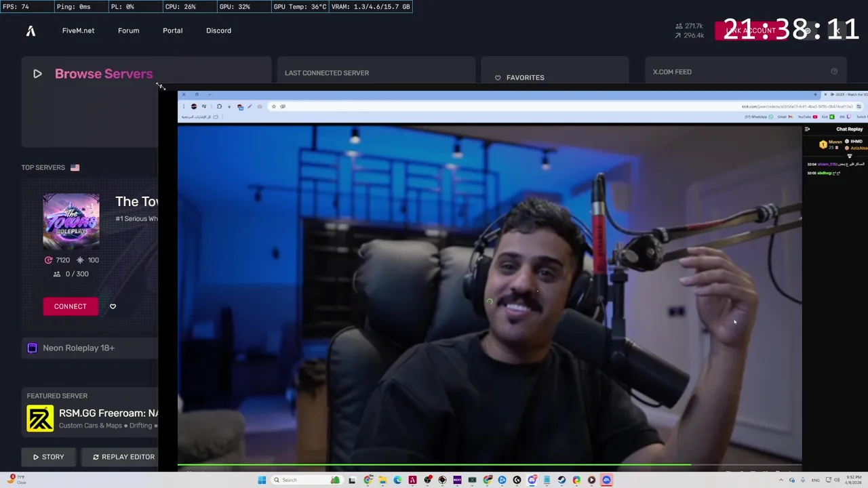Open Windows Start menu
868x488 pixels.
[262, 480]
